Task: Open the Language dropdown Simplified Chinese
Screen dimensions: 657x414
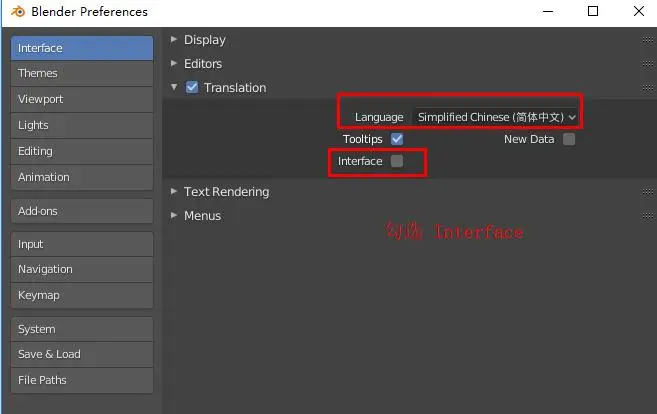Action: [497, 117]
